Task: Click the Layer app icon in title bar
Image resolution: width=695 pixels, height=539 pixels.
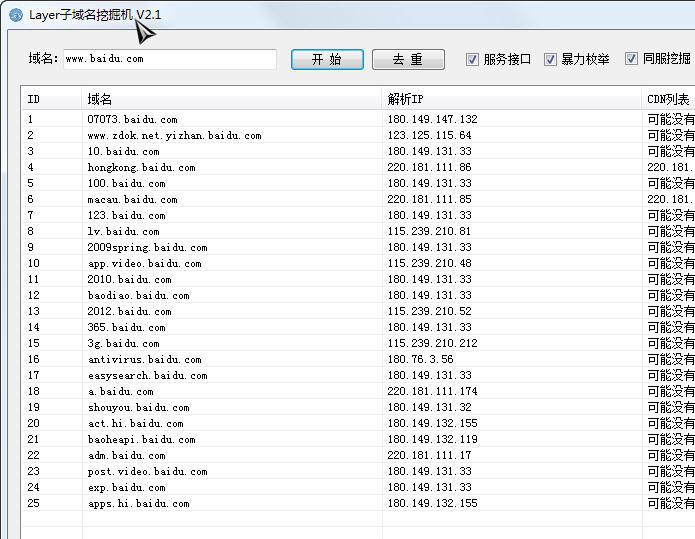Action: click(15, 15)
